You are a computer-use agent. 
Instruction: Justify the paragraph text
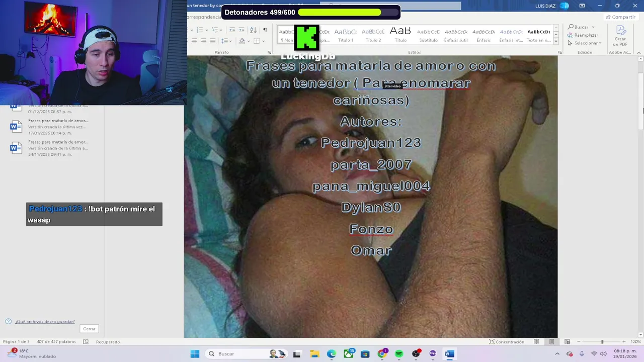click(212, 41)
